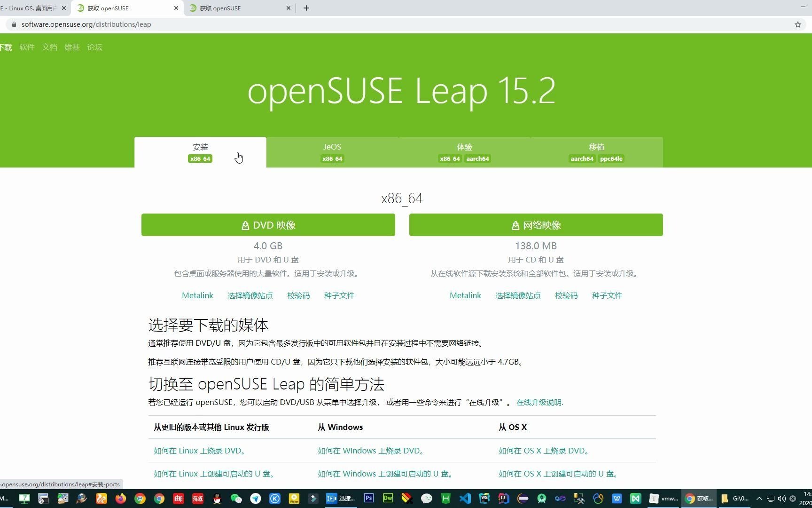Viewport: 812px width, 508px height.
Task: Open Metalink for the DVD image
Action: coord(197,295)
